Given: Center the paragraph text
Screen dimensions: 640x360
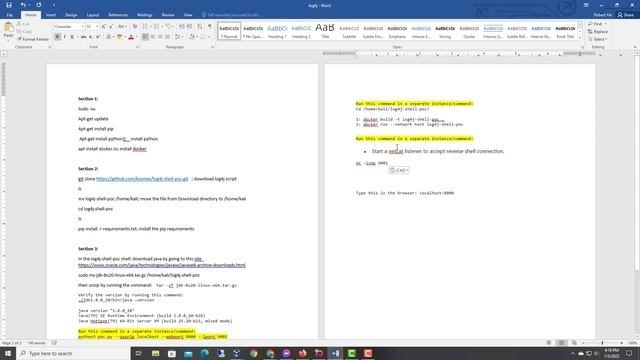Looking at the screenshot, I should [153, 37].
